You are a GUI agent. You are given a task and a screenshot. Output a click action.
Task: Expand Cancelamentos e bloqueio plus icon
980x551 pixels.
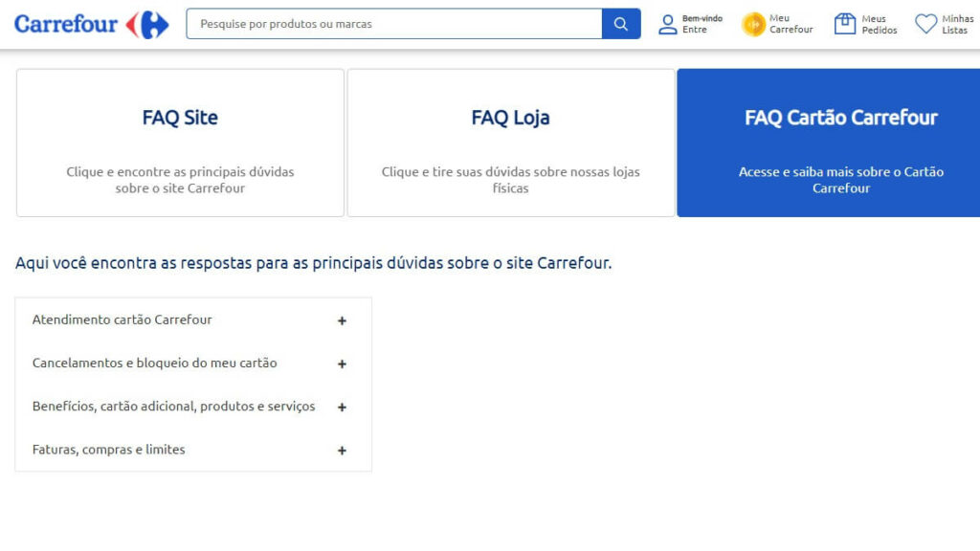coord(342,364)
